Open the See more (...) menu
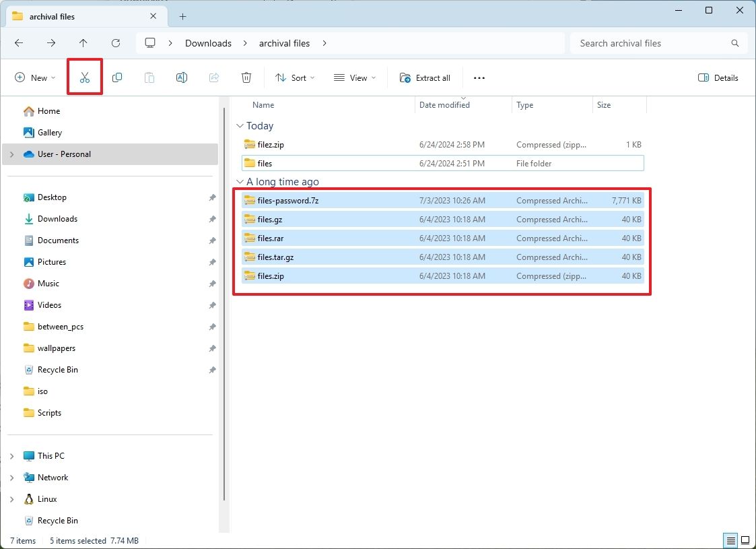 tap(479, 77)
